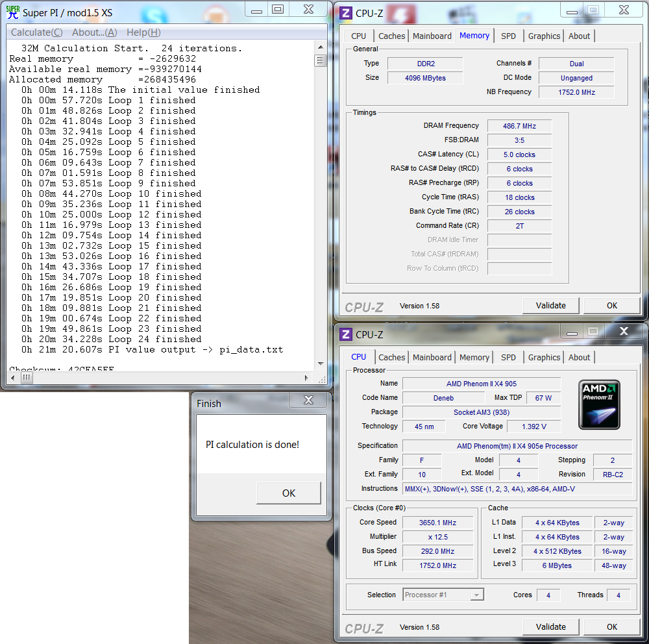Click the lower CPU-Z window title icon

pyautogui.click(x=346, y=334)
